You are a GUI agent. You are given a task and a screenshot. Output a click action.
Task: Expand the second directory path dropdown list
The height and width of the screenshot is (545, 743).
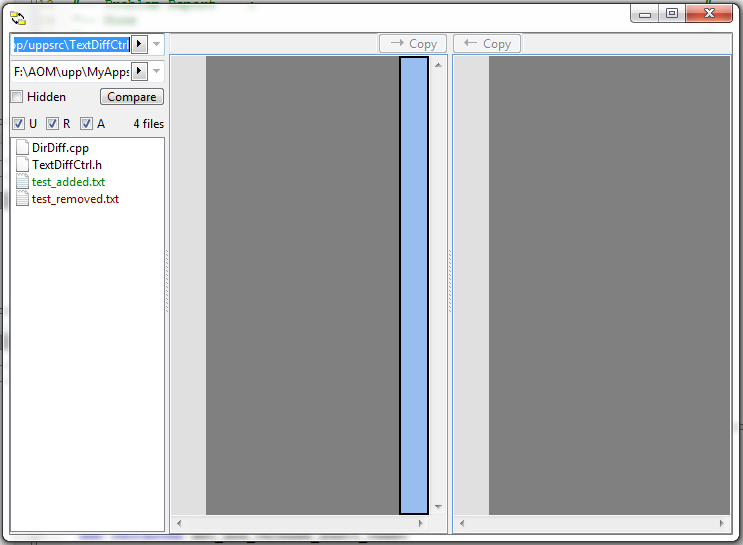pos(157,71)
